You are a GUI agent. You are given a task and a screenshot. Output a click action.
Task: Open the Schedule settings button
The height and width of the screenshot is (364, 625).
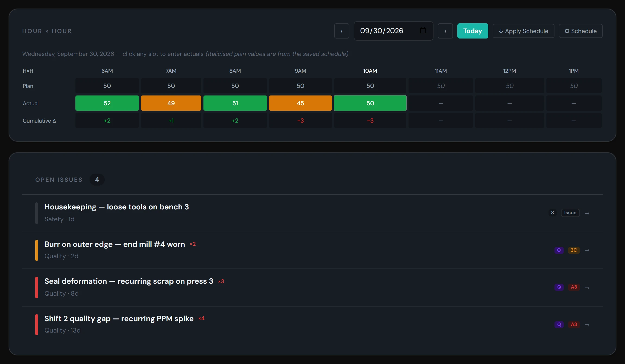click(581, 31)
